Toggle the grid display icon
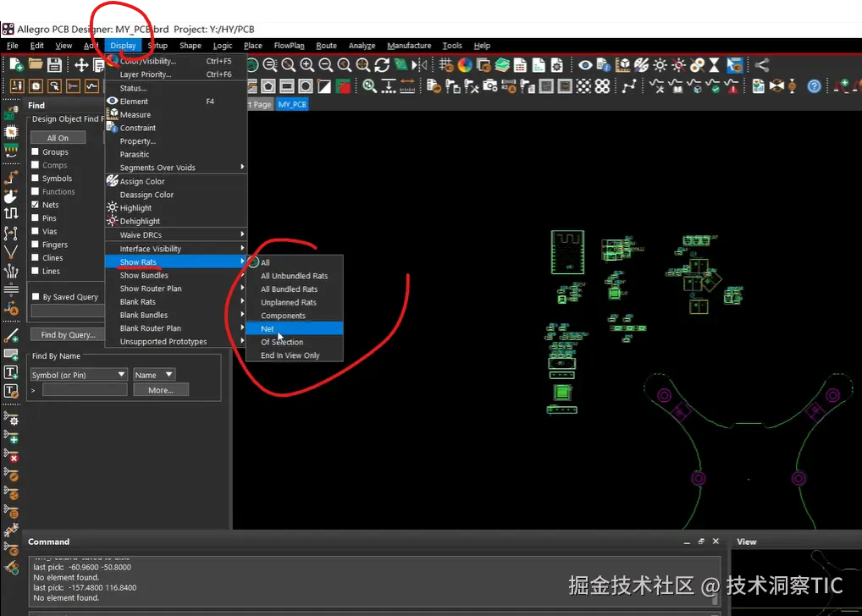 point(446,65)
